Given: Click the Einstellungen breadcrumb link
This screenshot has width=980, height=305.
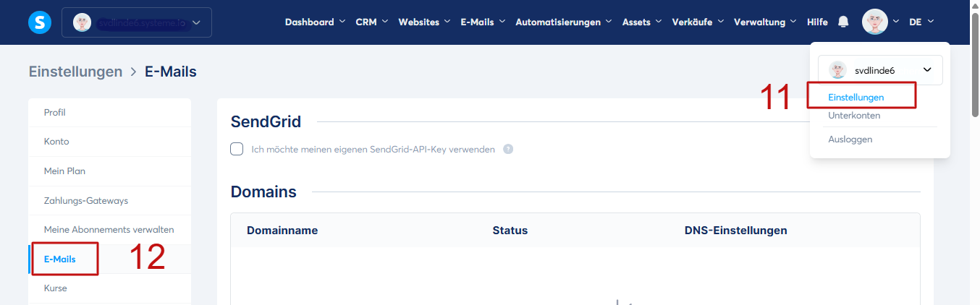Looking at the screenshot, I should (x=75, y=72).
